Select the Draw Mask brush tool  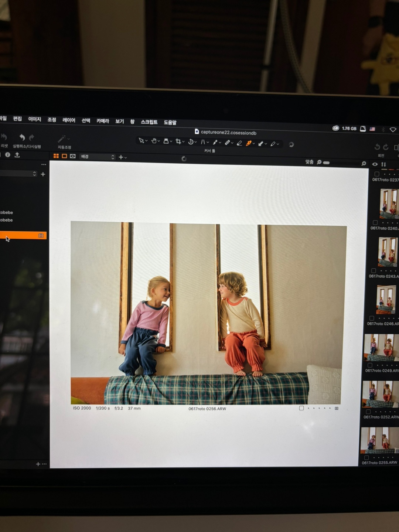tap(214, 142)
